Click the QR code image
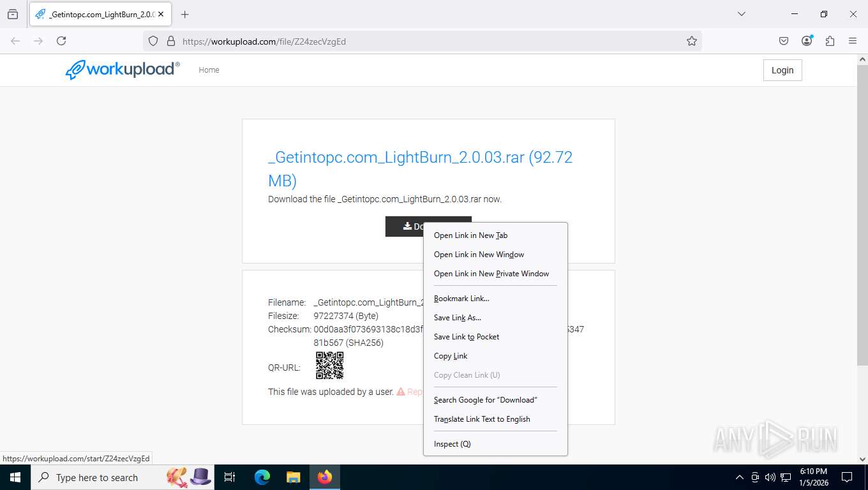 pyautogui.click(x=330, y=366)
